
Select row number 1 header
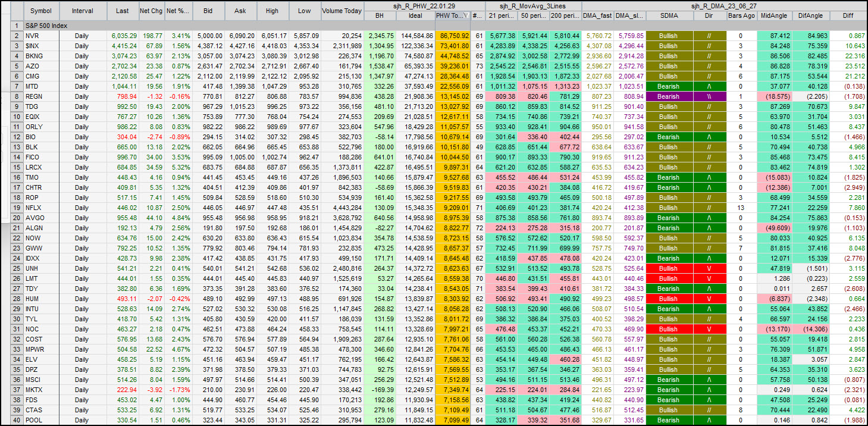tap(17, 26)
